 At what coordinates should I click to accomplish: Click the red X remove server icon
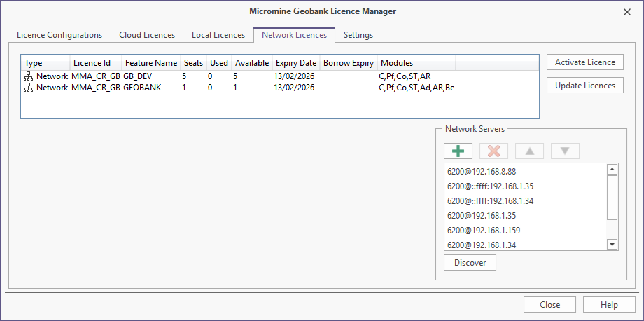pos(493,151)
